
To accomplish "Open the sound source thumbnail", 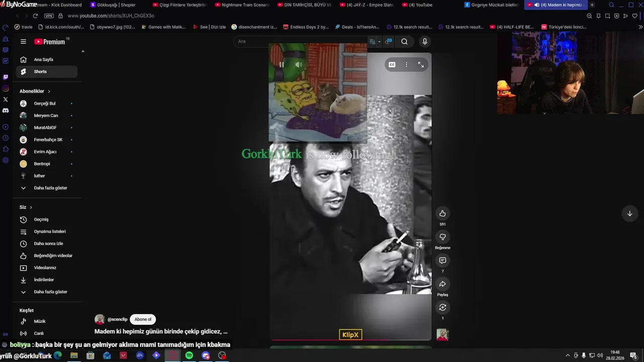I will (442, 334).
